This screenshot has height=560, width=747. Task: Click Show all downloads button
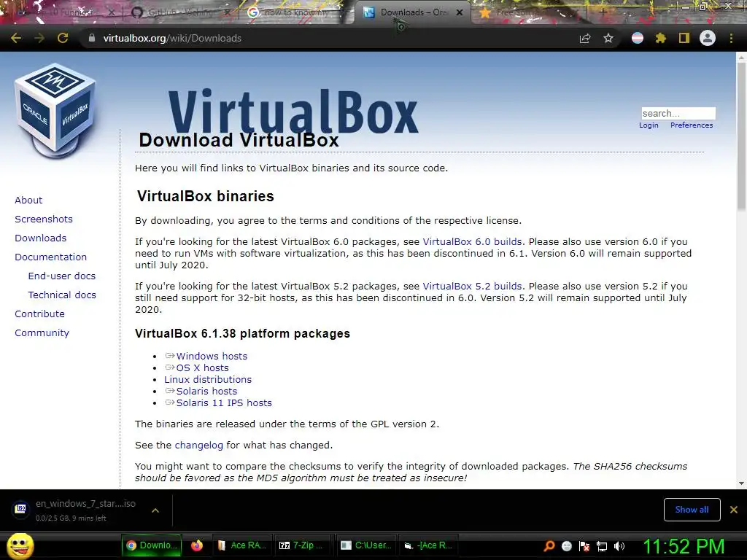pyautogui.click(x=692, y=510)
